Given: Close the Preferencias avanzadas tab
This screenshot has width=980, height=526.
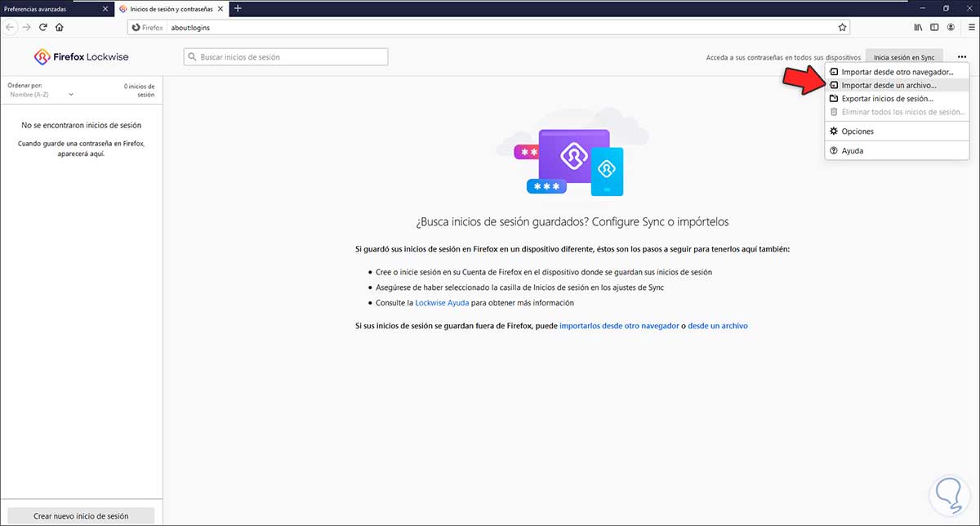Looking at the screenshot, I should point(105,8).
